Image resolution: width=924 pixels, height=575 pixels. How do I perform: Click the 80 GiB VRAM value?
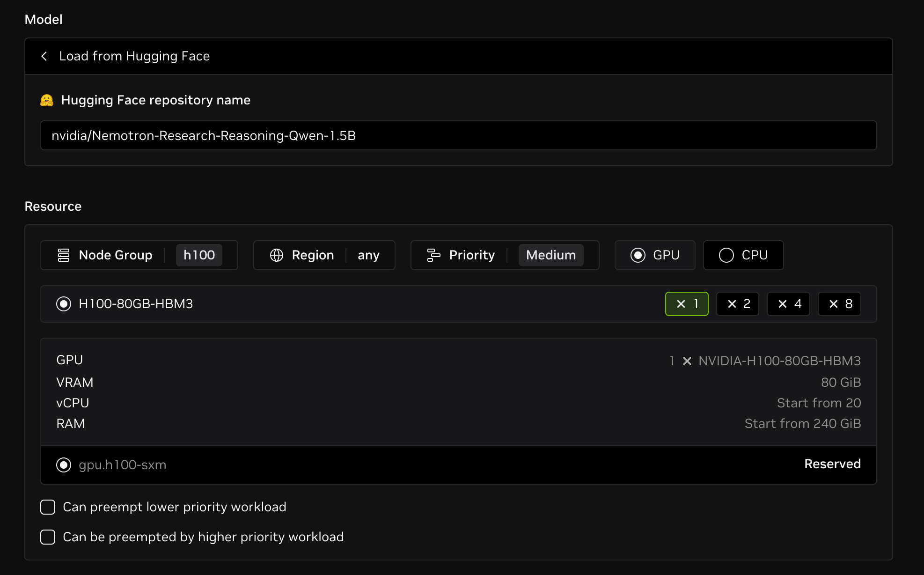(841, 383)
